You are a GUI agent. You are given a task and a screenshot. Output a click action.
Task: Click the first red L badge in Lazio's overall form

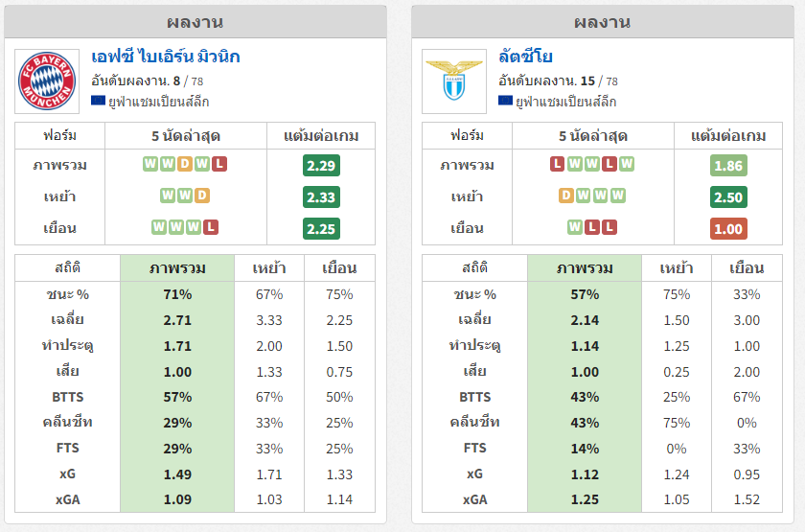(x=557, y=164)
